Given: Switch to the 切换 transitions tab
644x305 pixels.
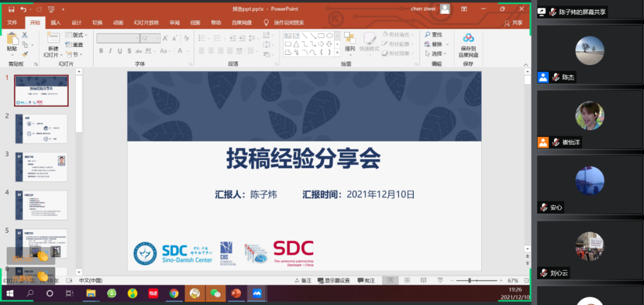Looking at the screenshot, I should [97, 23].
